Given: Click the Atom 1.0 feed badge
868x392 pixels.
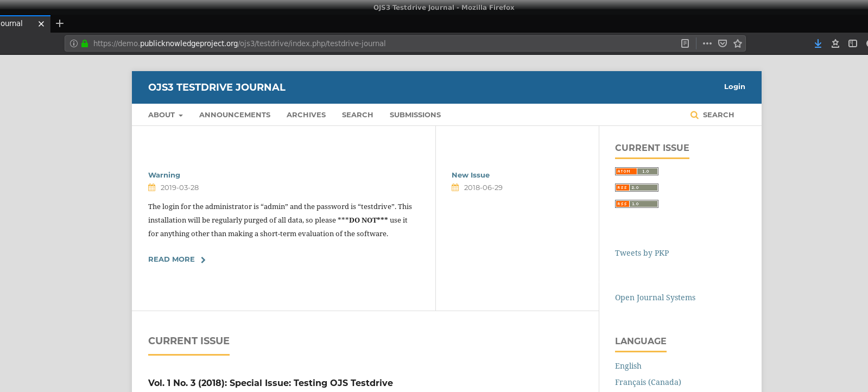Looking at the screenshot, I should (636, 172).
